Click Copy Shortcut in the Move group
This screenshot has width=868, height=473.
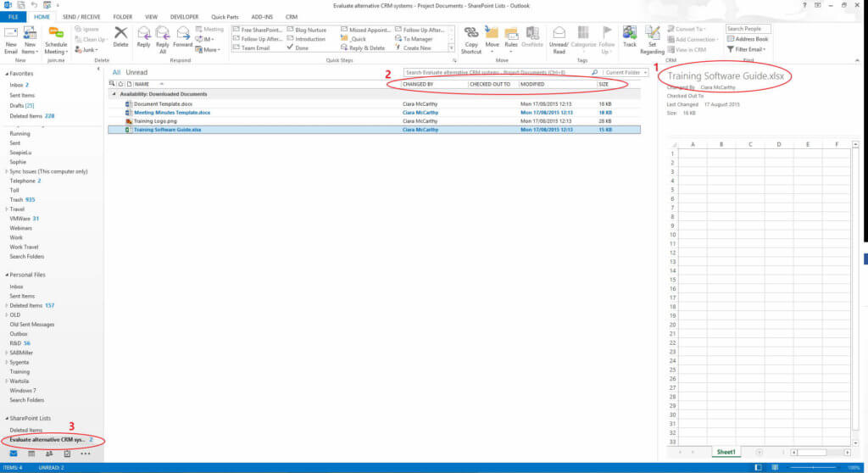471,38
